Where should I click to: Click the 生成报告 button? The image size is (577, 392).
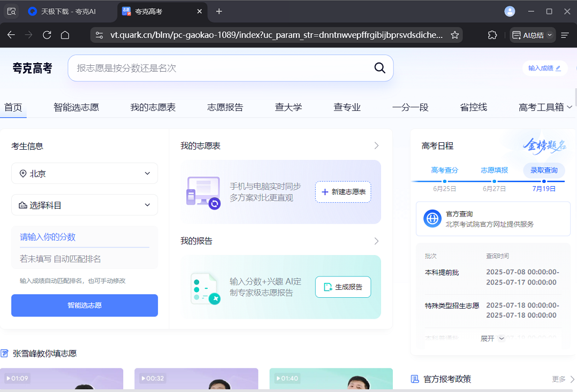coord(343,287)
